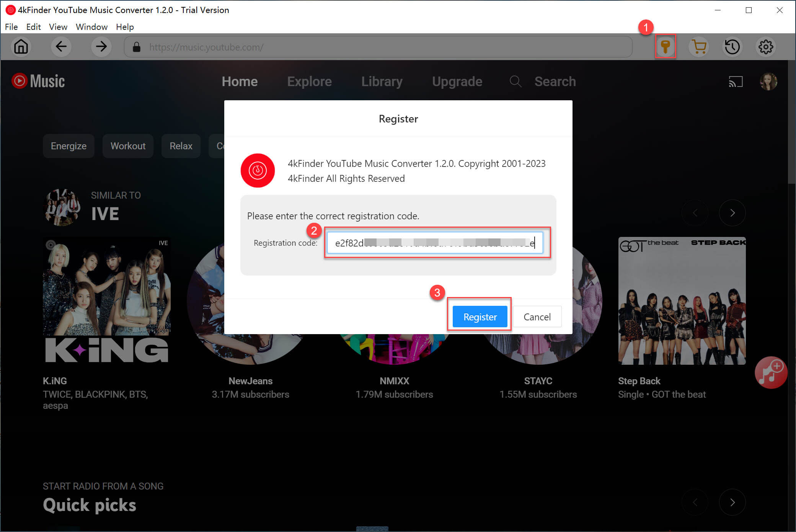Open the File menu
This screenshot has height=532, width=796.
click(11, 27)
